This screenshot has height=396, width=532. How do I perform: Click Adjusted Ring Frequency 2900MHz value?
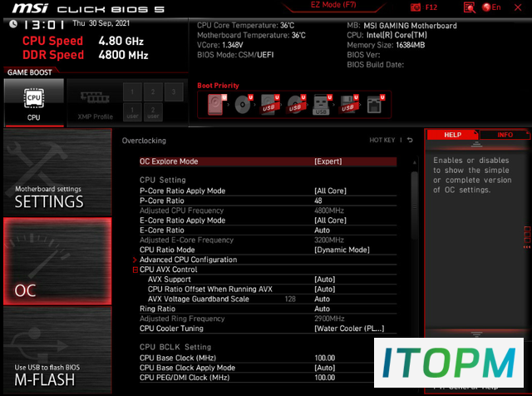pyautogui.click(x=329, y=319)
